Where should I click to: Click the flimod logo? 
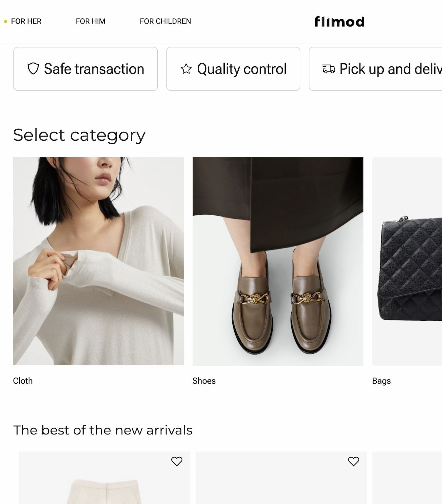click(x=339, y=22)
